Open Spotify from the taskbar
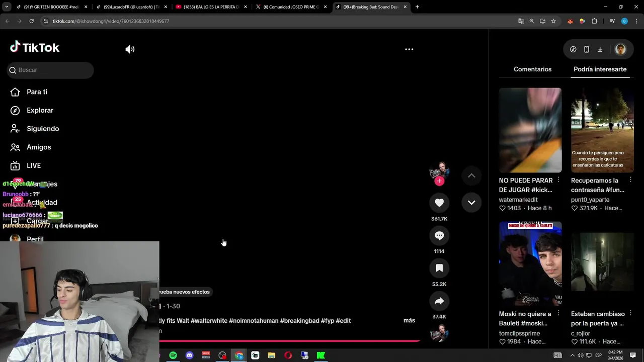 tap(173, 355)
